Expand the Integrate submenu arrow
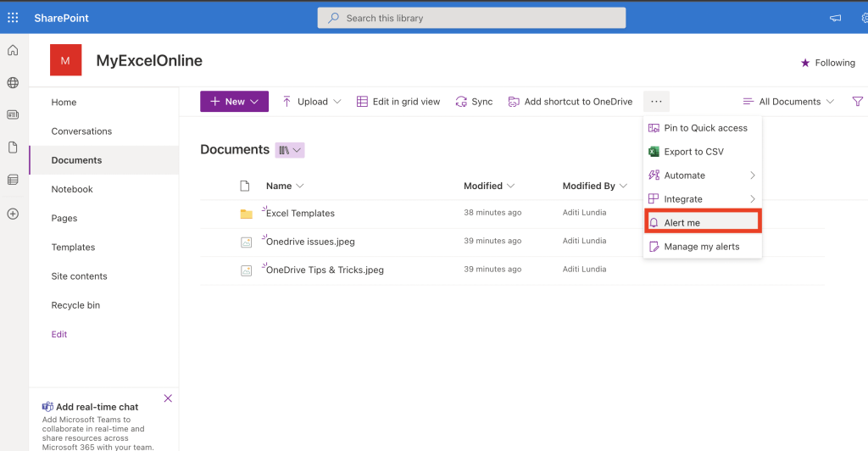Viewport: 868px width, 451px height. click(x=753, y=199)
